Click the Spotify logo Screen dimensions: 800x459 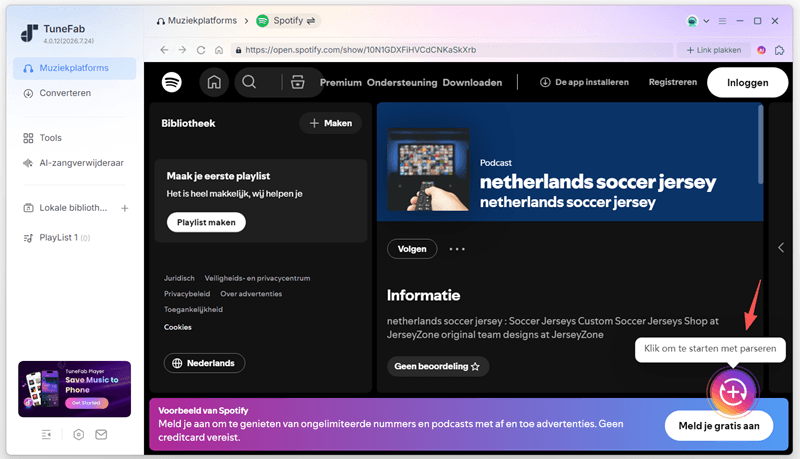[172, 82]
